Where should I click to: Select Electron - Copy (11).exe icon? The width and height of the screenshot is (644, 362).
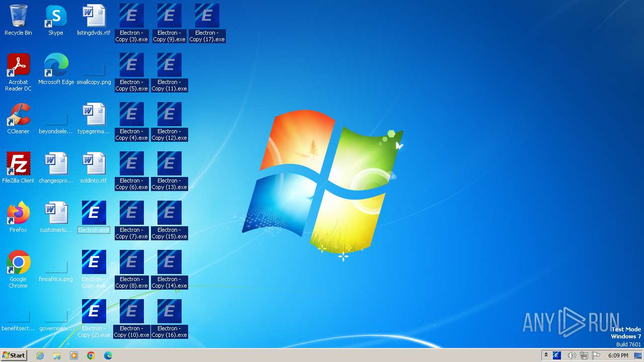(169, 72)
